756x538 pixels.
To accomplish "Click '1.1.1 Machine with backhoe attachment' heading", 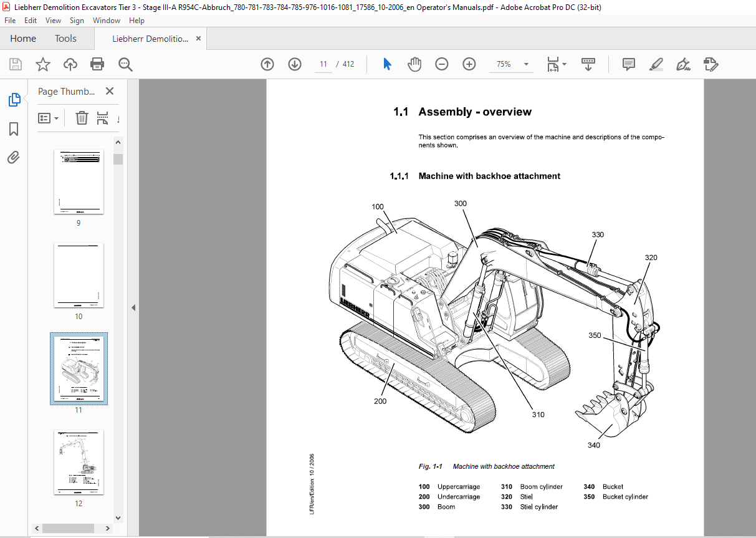I will coord(475,176).
